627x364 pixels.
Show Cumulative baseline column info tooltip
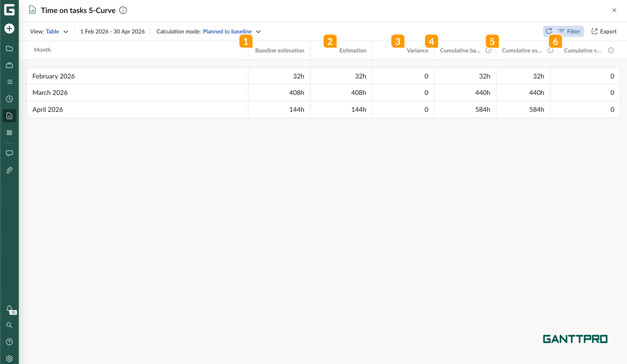click(x=488, y=50)
